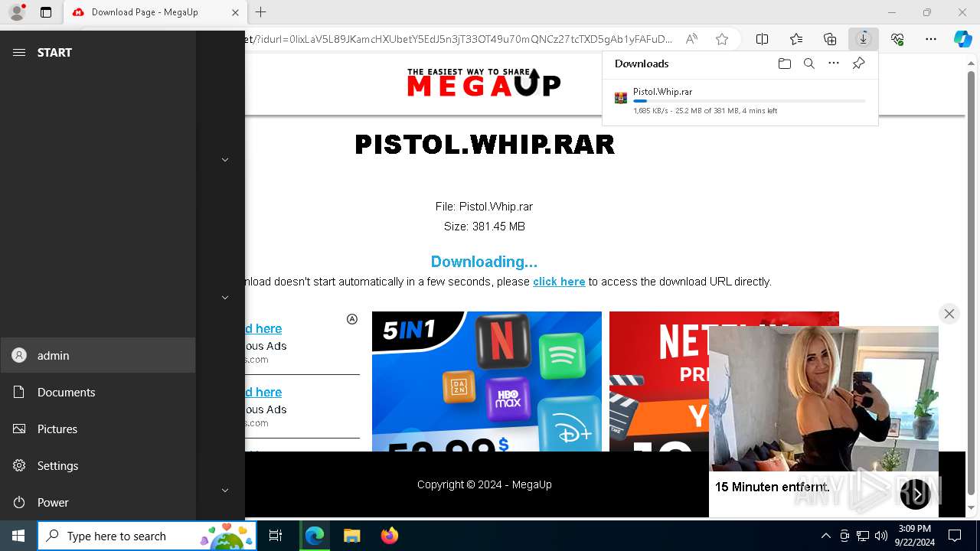Open Browser essentials heart icon

[897, 39]
